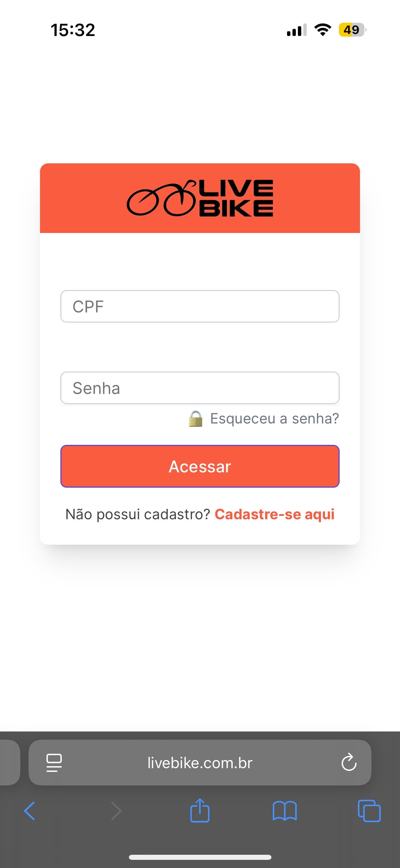Screen dimensions: 400x868
Task: Focus the Senha password field
Action: point(200,388)
